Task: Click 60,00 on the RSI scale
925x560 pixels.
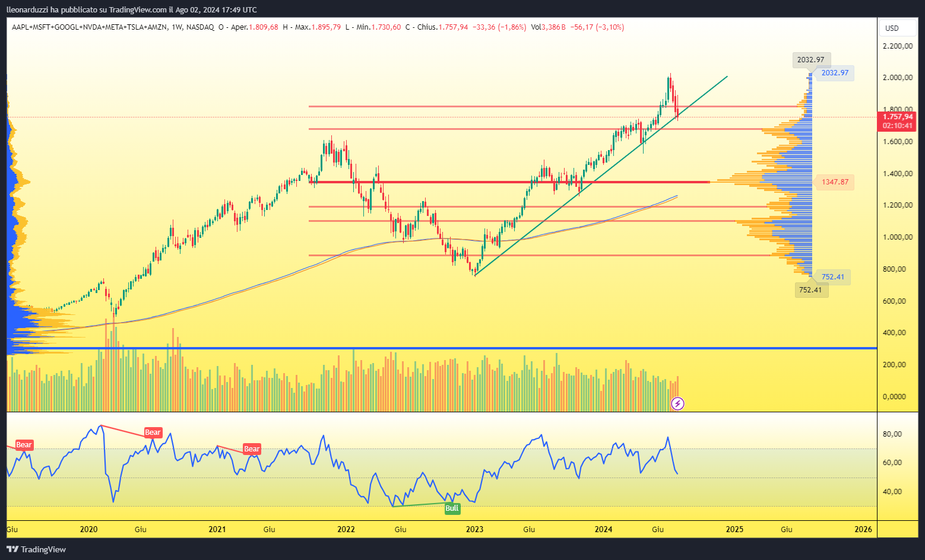Action: pyautogui.click(x=892, y=463)
